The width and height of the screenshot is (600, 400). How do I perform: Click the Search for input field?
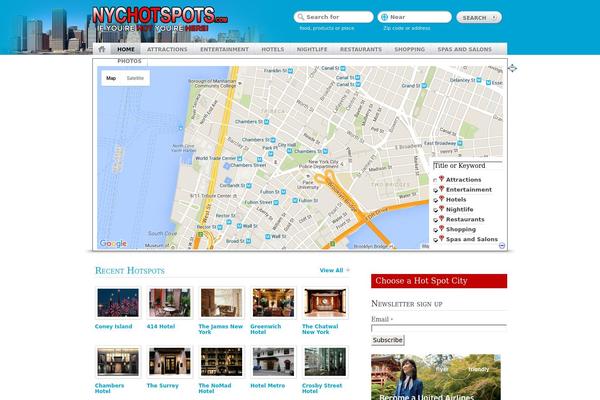(334, 17)
